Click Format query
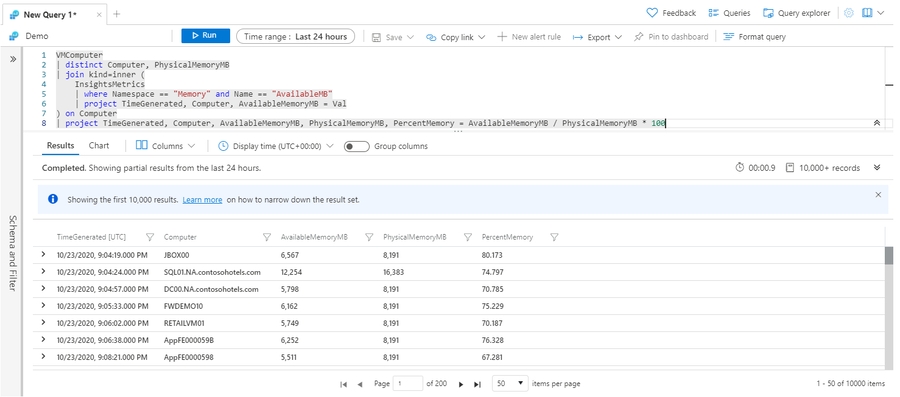This screenshot has height=397, width=900. coord(754,37)
